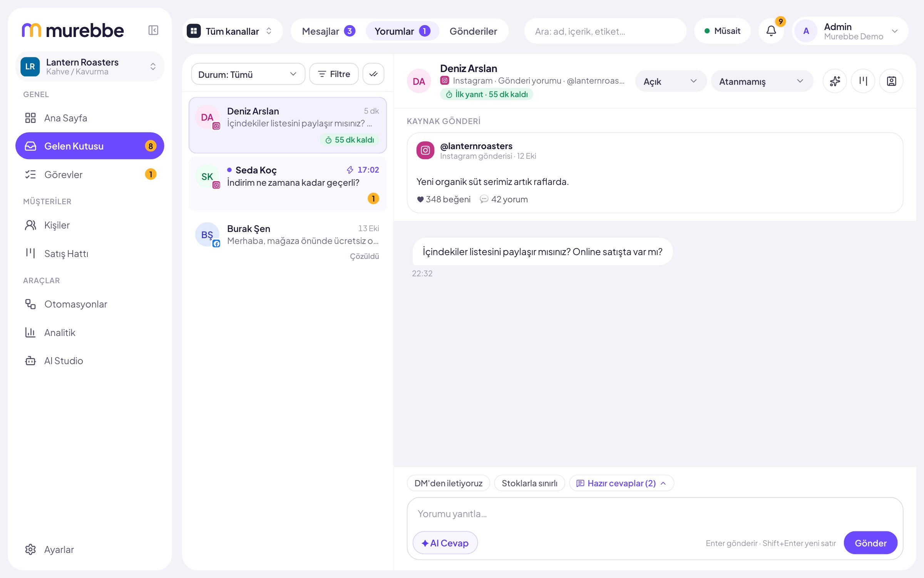
Task: Click the AI sparkle icon in conversation header
Action: pos(835,81)
